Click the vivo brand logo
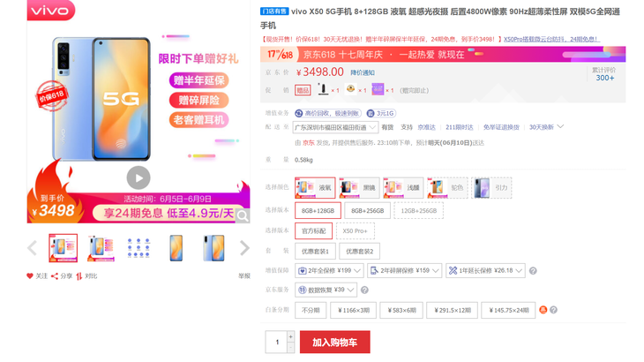This screenshot has height=362, width=644. coord(51,10)
